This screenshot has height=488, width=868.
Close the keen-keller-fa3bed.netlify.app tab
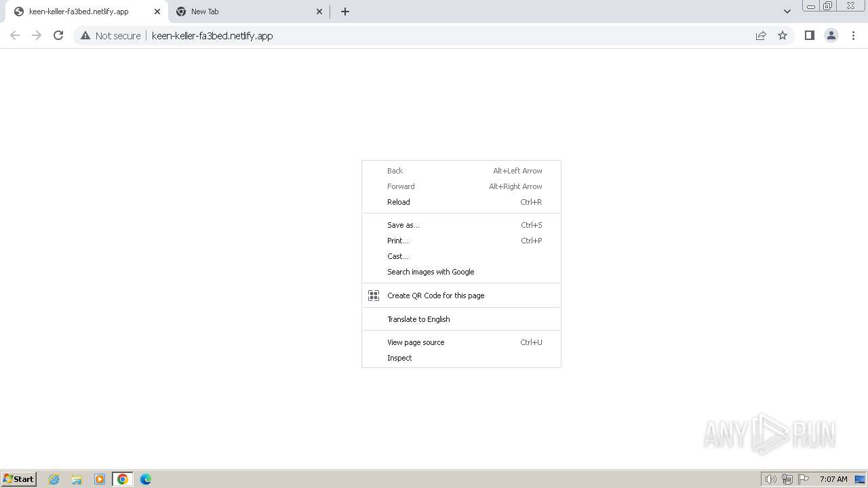(157, 12)
